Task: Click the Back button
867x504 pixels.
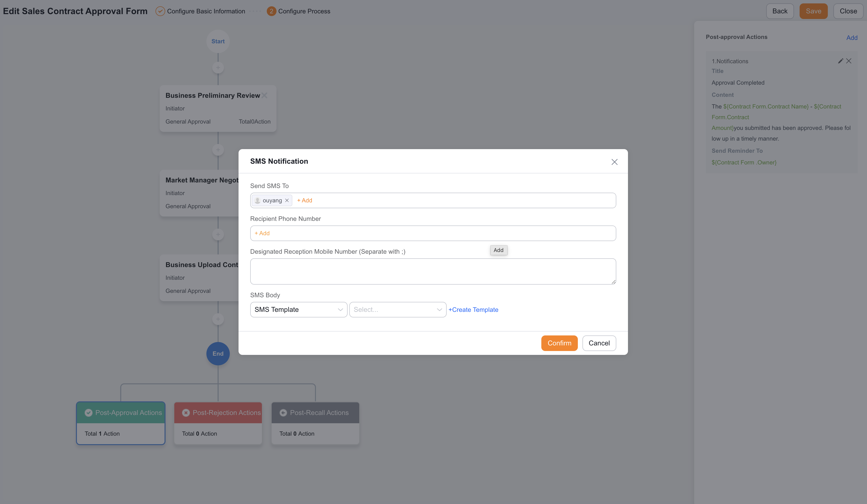Action: tap(780, 11)
